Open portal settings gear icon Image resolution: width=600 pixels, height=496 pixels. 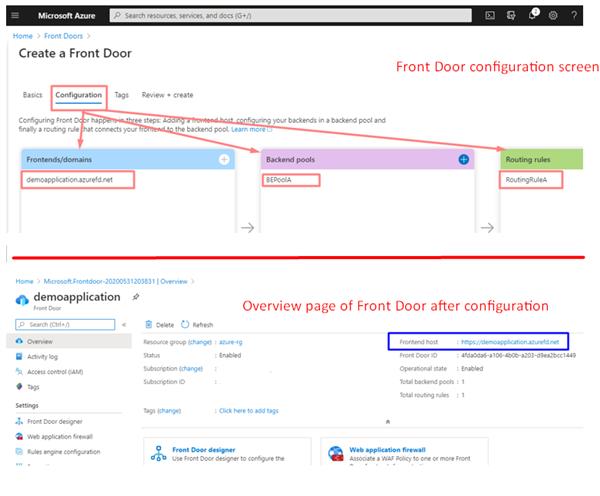tap(553, 16)
